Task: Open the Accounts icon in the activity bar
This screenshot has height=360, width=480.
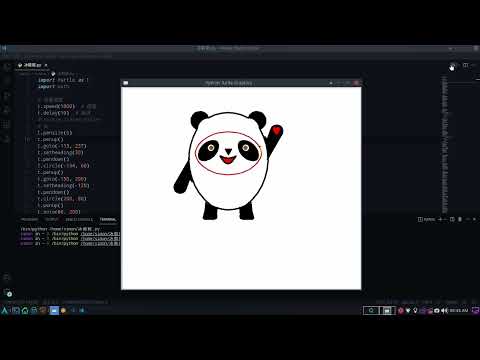Action: click(x=6, y=277)
